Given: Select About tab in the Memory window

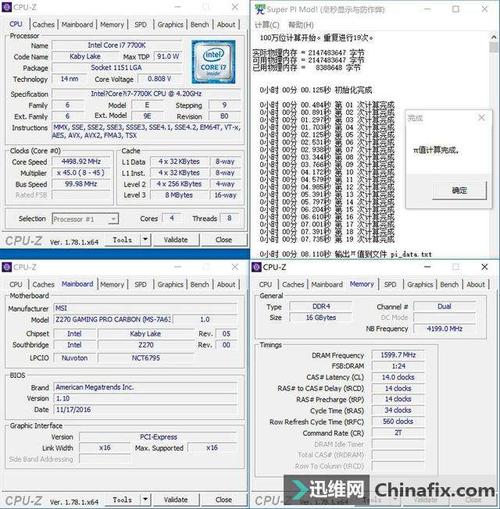Looking at the screenshot, I should pos(476,284).
